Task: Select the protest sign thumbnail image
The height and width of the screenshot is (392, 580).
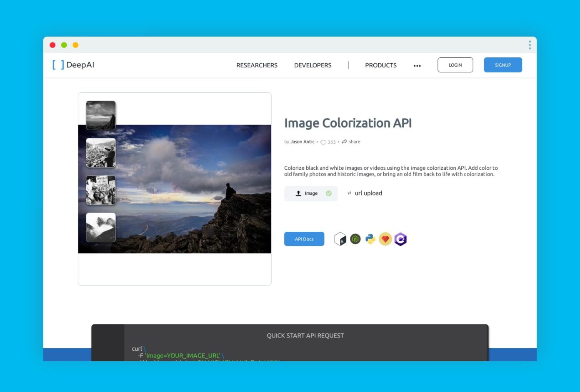Action: [x=100, y=190]
